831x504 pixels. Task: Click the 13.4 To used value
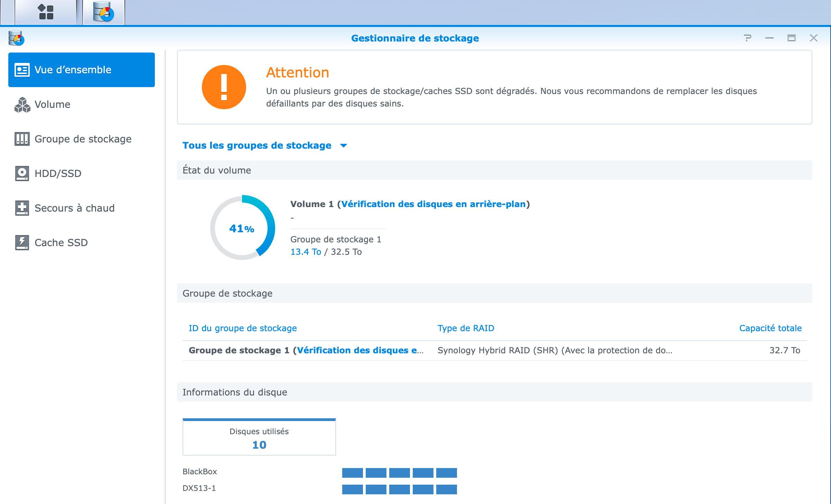pos(306,252)
